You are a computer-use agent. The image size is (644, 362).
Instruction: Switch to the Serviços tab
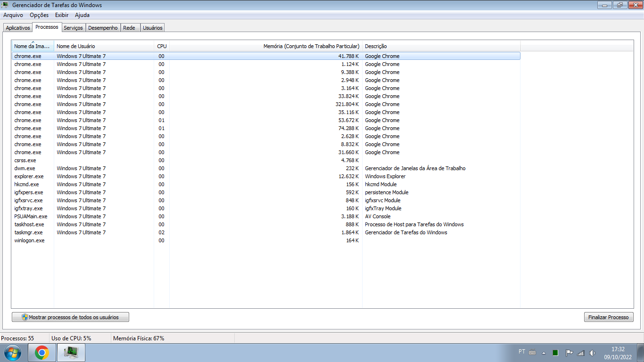[x=73, y=28]
